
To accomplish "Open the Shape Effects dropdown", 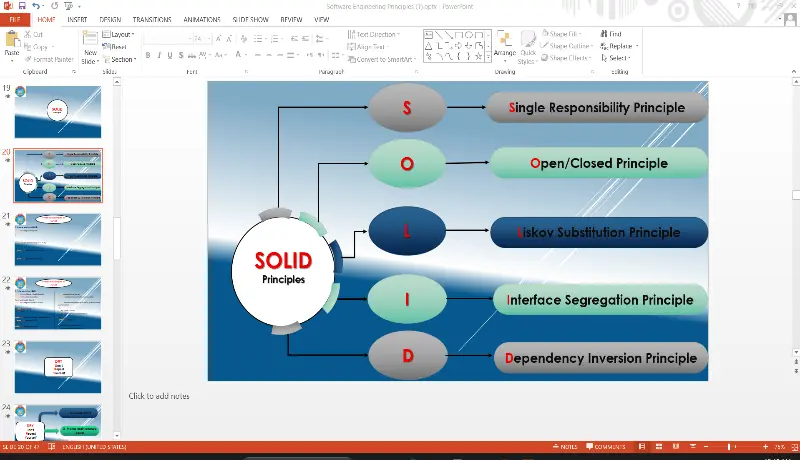I will click(x=566, y=58).
